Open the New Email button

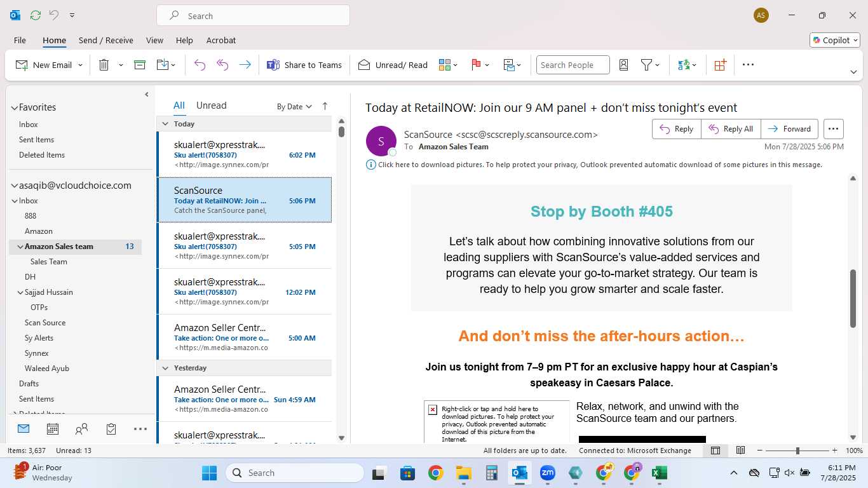click(44, 65)
